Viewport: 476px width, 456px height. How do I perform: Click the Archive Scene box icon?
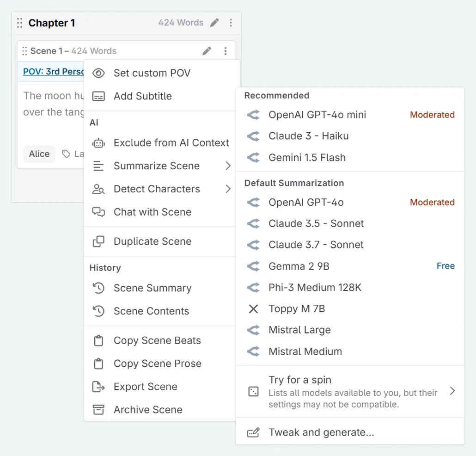(x=98, y=410)
